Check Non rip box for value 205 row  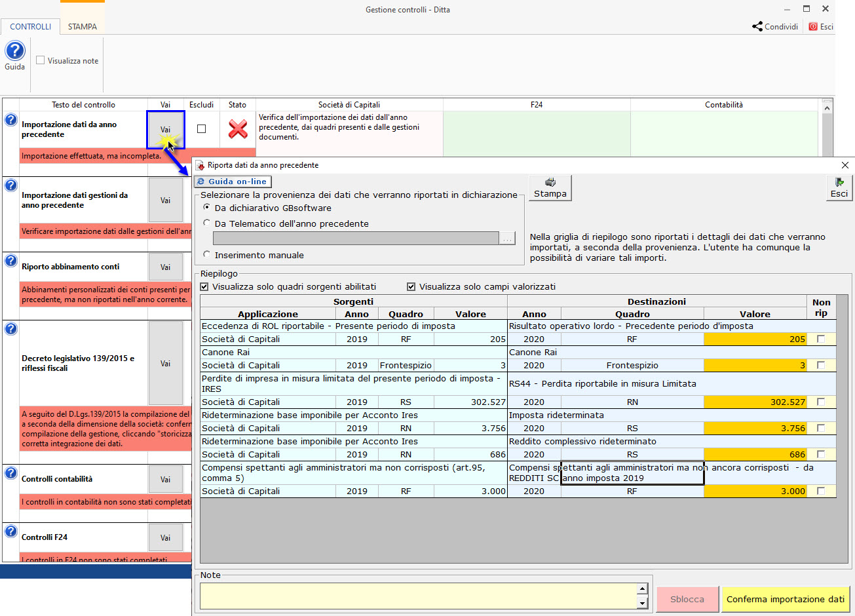click(821, 339)
